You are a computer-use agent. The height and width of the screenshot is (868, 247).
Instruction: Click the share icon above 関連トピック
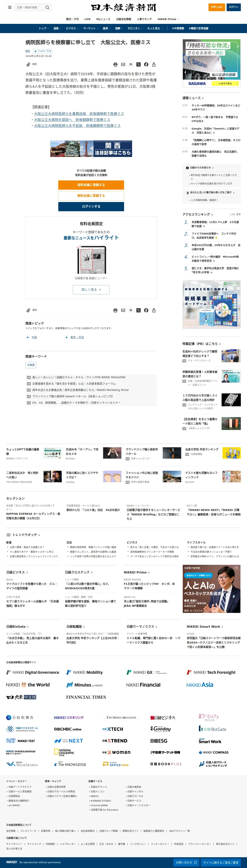(154, 310)
